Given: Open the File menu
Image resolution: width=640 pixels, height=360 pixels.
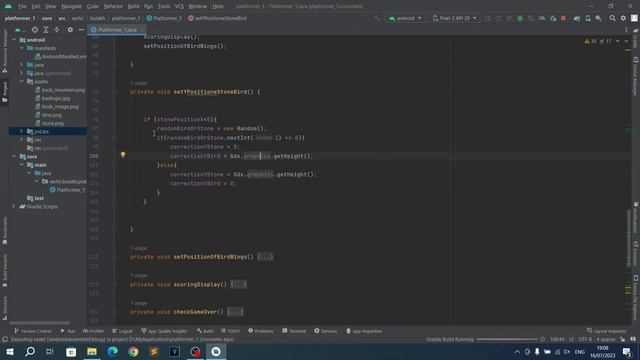Looking at the screenshot, I should [22, 7].
